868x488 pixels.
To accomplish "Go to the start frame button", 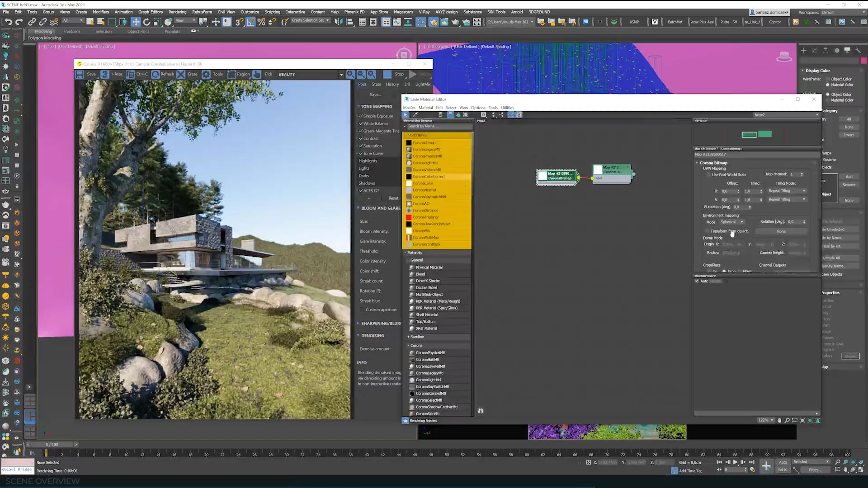I will click(719, 462).
